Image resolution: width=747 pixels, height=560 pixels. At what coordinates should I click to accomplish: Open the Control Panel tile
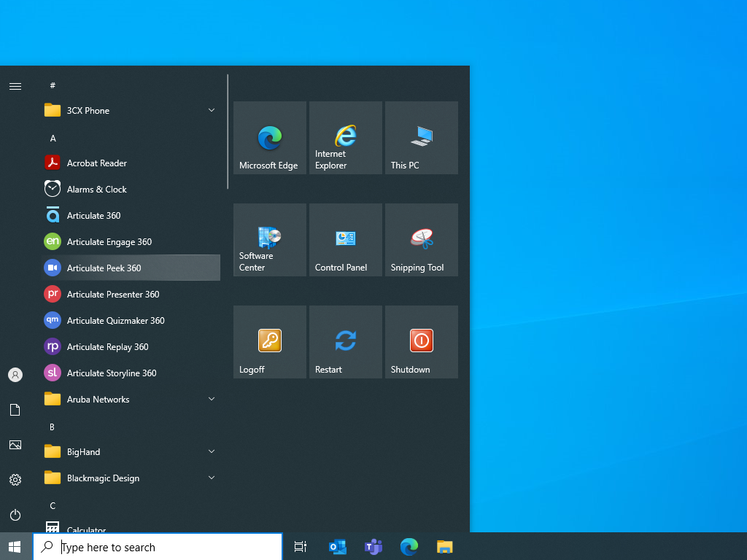point(345,240)
